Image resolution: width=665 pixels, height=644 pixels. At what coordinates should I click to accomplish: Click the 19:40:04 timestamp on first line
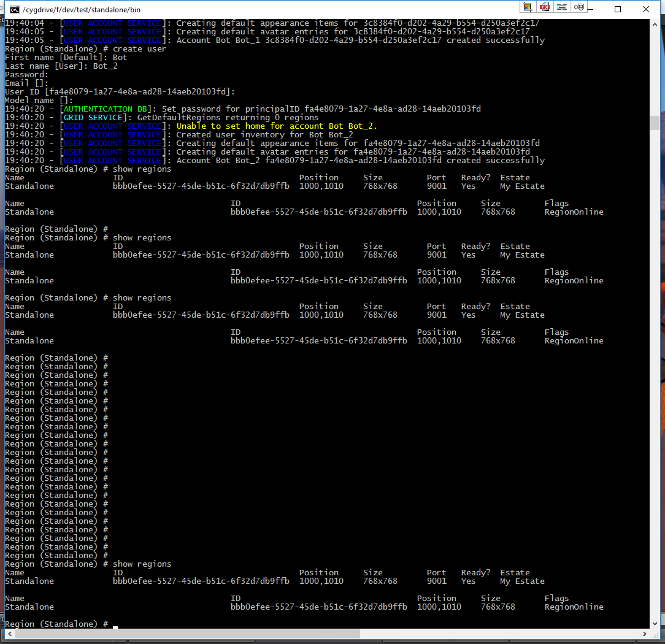point(24,23)
